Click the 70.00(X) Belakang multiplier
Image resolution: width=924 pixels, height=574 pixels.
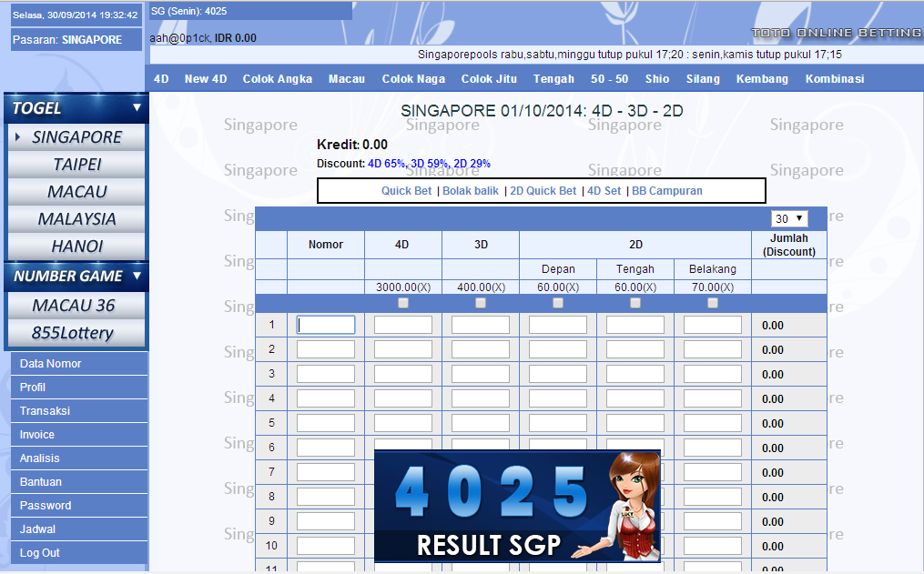click(x=713, y=287)
